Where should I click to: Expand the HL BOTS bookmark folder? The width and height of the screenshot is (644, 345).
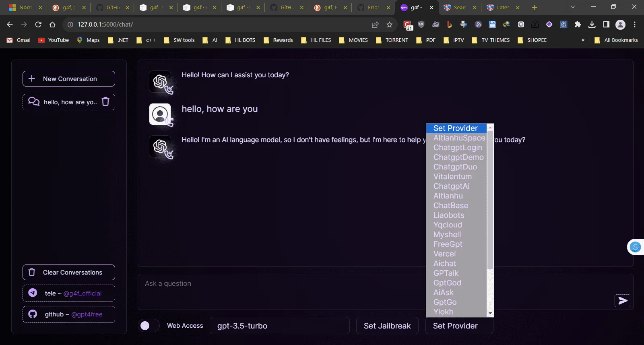pyautogui.click(x=240, y=40)
